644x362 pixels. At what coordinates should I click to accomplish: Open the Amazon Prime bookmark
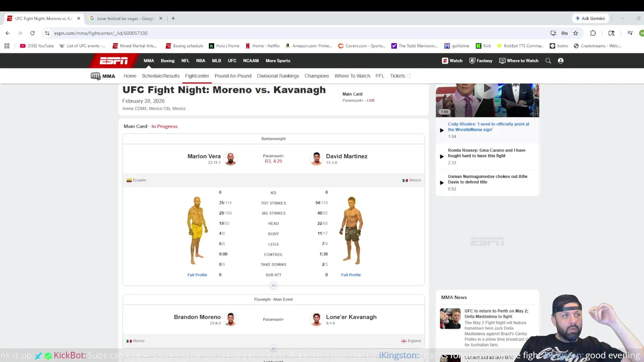(308, 46)
